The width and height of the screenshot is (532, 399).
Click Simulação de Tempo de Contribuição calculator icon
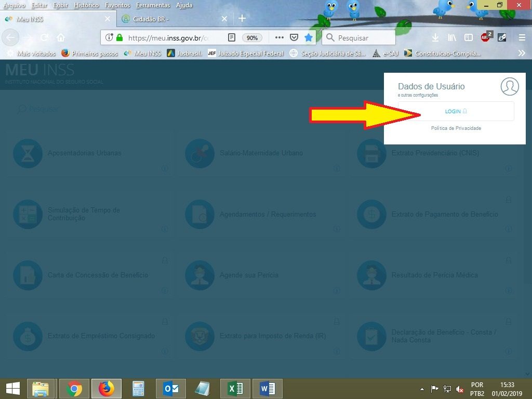(28, 214)
